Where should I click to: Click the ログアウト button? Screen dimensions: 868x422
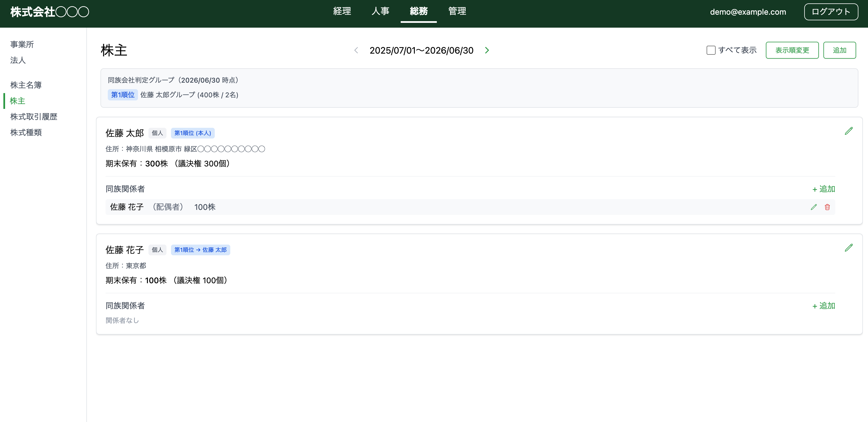click(x=830, y=12)
